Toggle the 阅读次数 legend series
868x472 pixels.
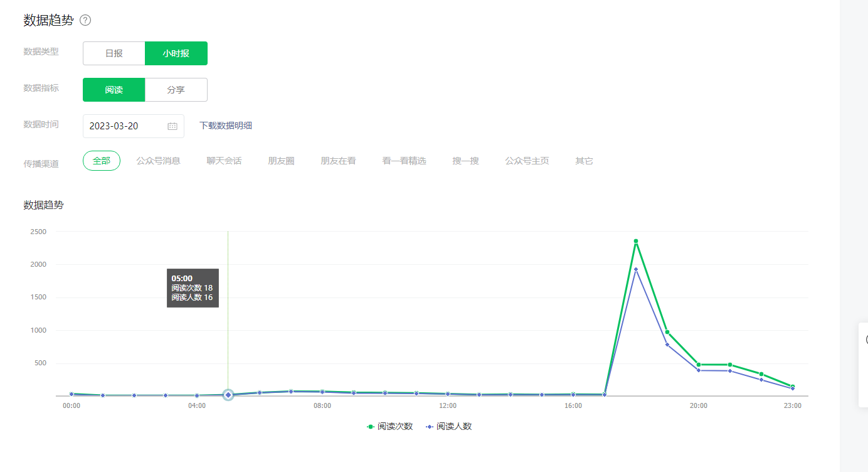pyautogui.click(x=389, y=426)
